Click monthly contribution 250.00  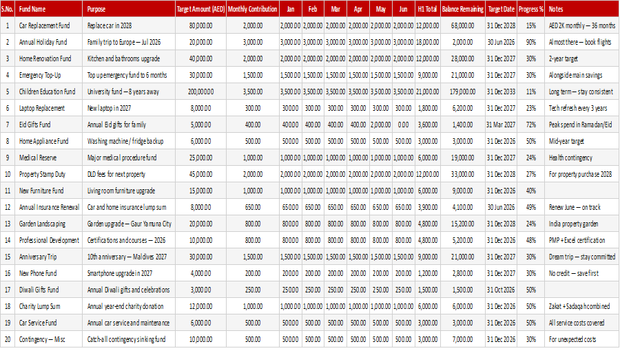[x=253, y=290]
